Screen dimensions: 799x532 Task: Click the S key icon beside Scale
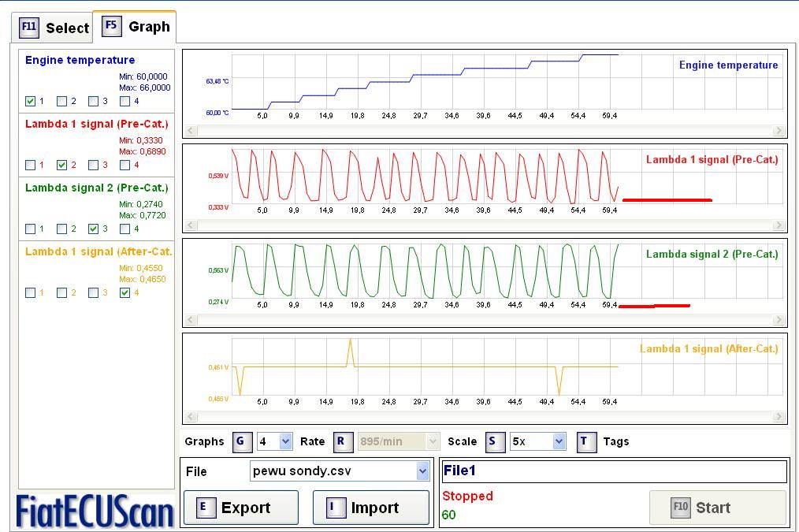click(x=492, y=441)
